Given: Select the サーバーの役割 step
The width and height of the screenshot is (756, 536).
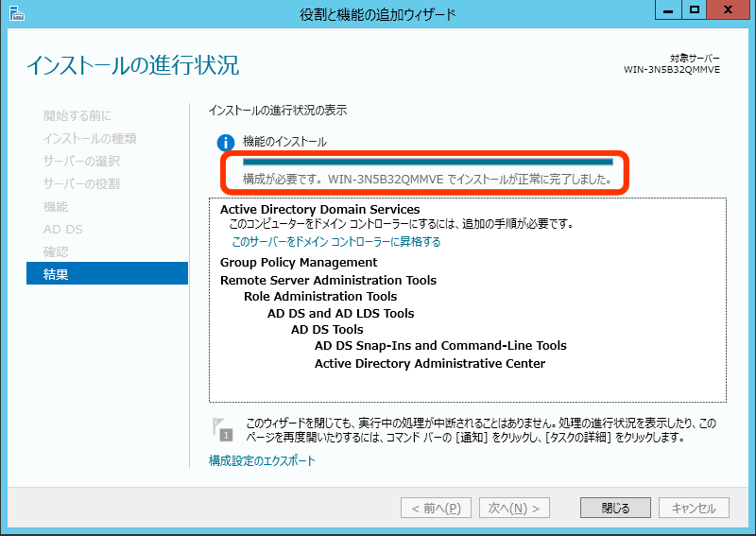Looking at the screenshot, I should coord(81,183).
